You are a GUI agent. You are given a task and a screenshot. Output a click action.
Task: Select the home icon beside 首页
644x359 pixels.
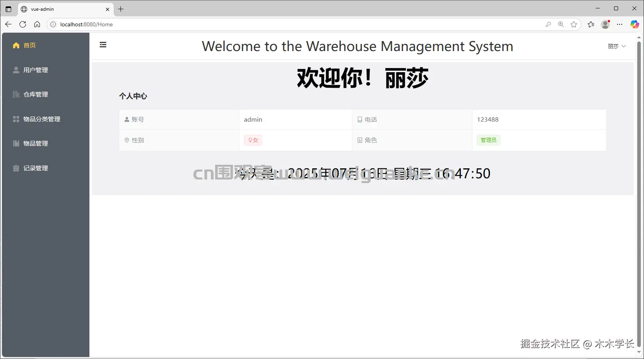tap(16, 45)
